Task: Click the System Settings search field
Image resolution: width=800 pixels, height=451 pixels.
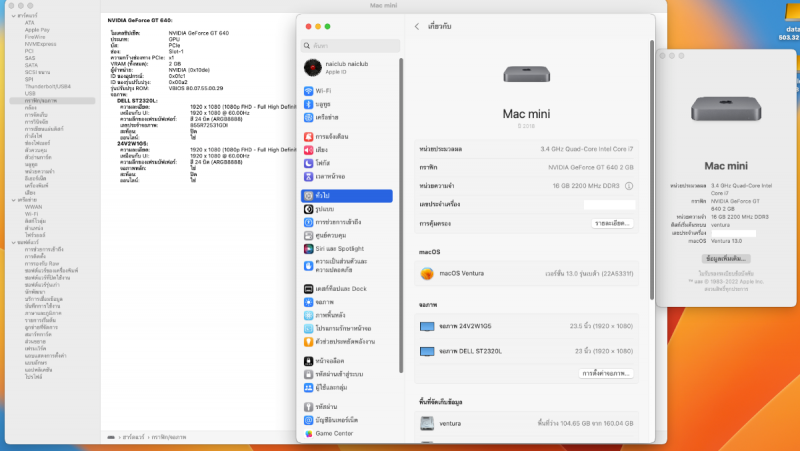Action: (351, 46)
